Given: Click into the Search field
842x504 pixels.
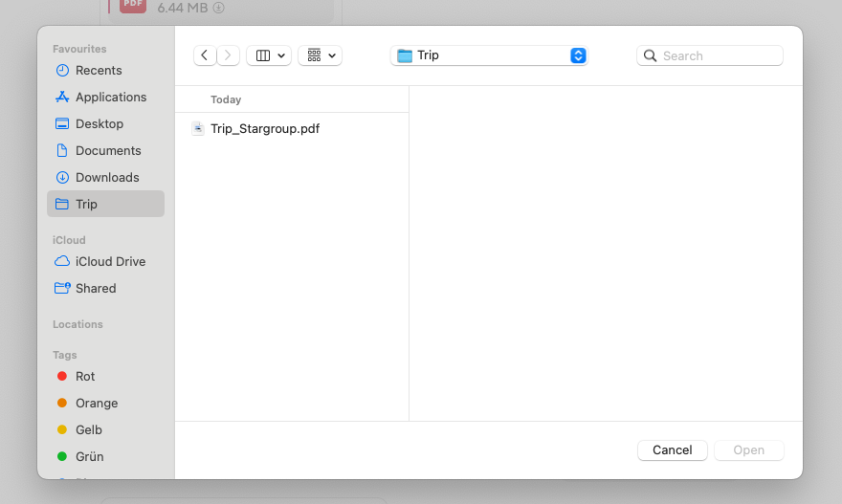Looking at the screenshot, I should click(718, 55).
